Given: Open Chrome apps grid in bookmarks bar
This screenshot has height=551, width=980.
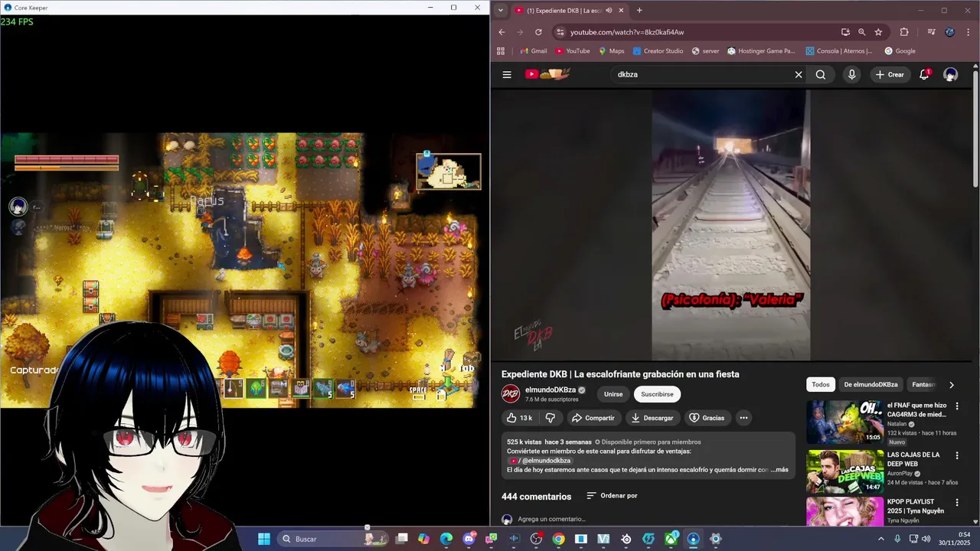Looking at the screenshot, I should click(501, 51).
